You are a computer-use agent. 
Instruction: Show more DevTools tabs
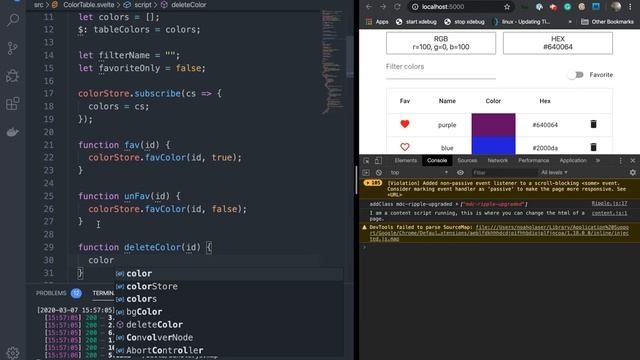click(598, 161)
